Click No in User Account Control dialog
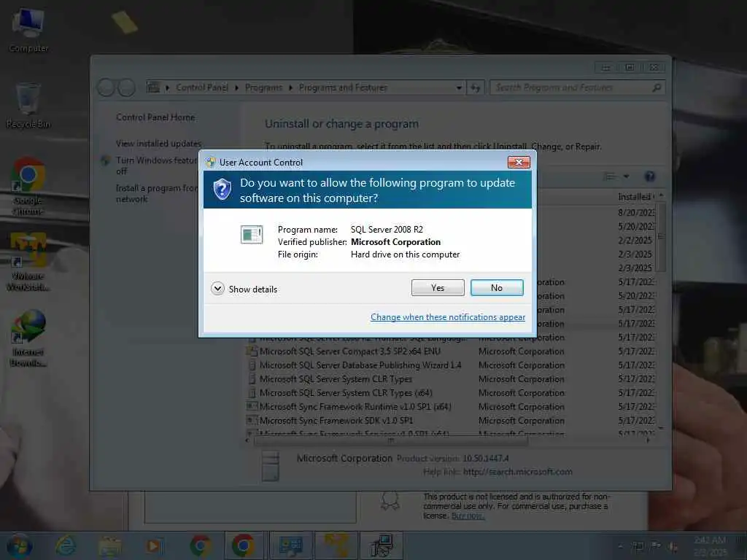Viewport: 747px width, 560px height. (496, 287)
